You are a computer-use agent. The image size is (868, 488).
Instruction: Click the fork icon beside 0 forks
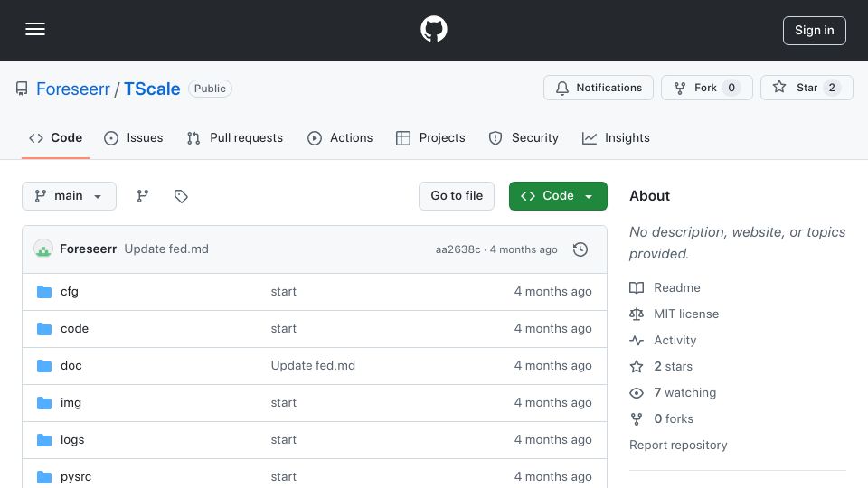point(637,418)
